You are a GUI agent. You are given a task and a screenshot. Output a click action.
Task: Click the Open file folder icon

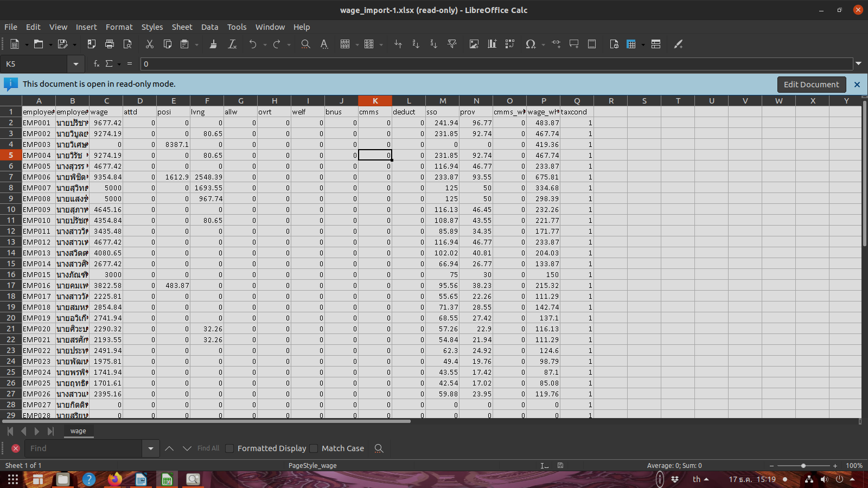click(x=39, y=44)
